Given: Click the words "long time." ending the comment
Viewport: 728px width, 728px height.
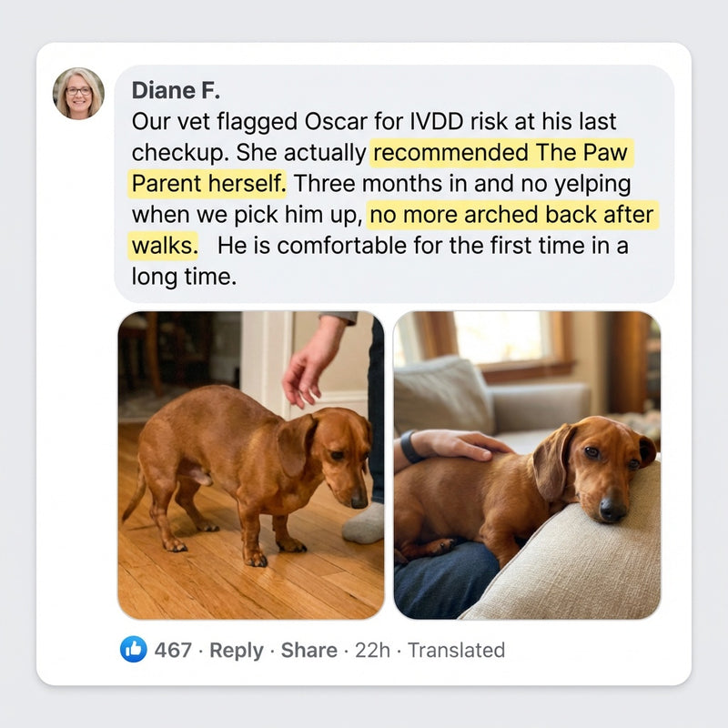Looking at the screenshot, I should click(x=185, y=277).
